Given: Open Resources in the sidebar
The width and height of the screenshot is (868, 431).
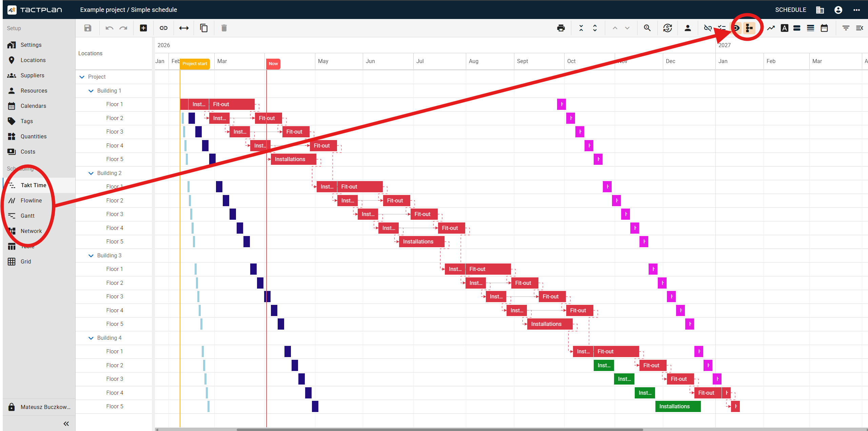Looking at the screenshot, I should pyautogui.click(x=39, y=91).
